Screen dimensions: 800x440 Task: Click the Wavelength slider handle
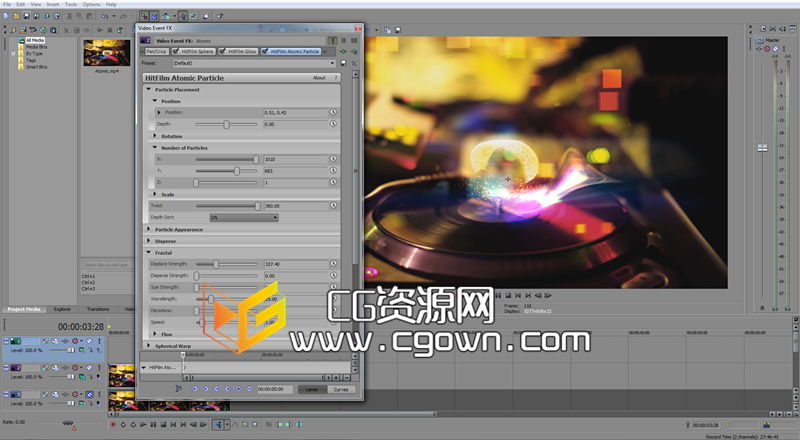[210, 299]
